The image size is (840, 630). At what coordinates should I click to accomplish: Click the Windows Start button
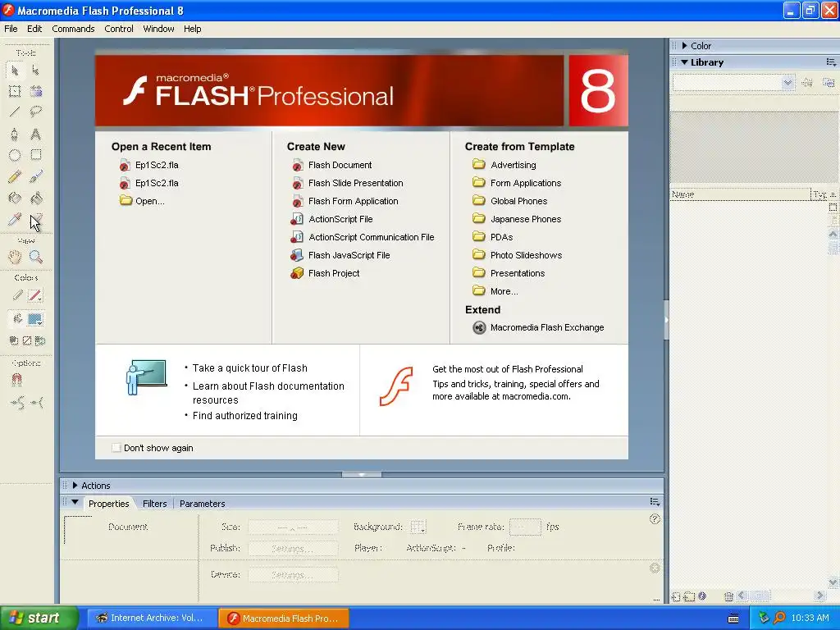pos(39,618)
